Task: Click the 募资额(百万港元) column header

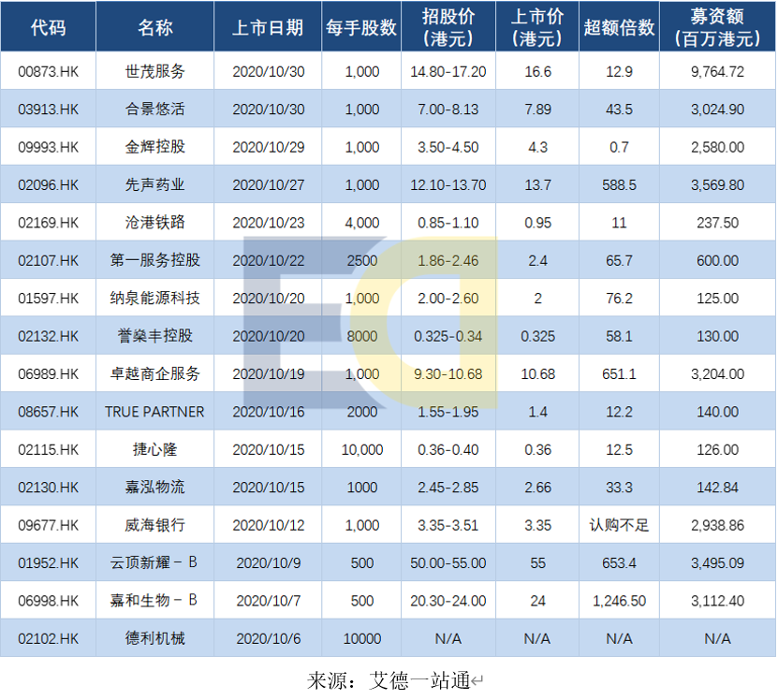Action: coord(717,27)
